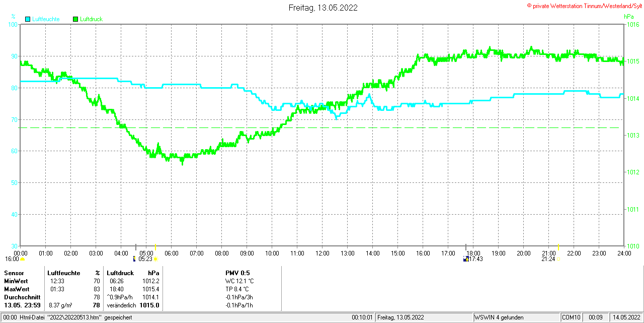Click the Sensor column header
Screen dimensions: 644x323
(14, 273)
